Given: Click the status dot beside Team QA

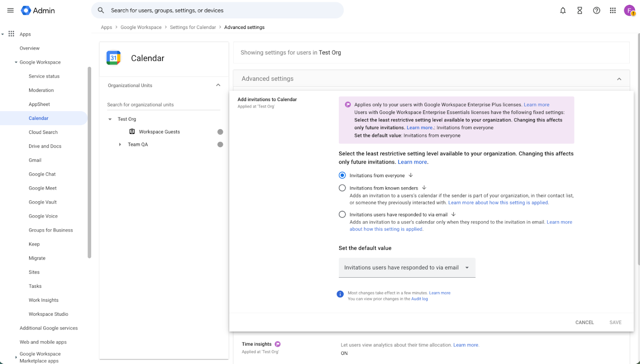Looking at the screenshot, I should pyautogui.click(x=220, y=144).
